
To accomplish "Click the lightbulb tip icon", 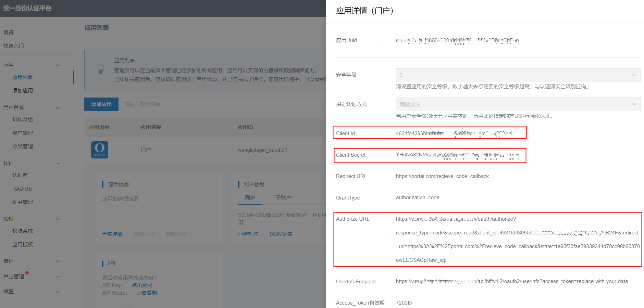I will click(101, 69).
